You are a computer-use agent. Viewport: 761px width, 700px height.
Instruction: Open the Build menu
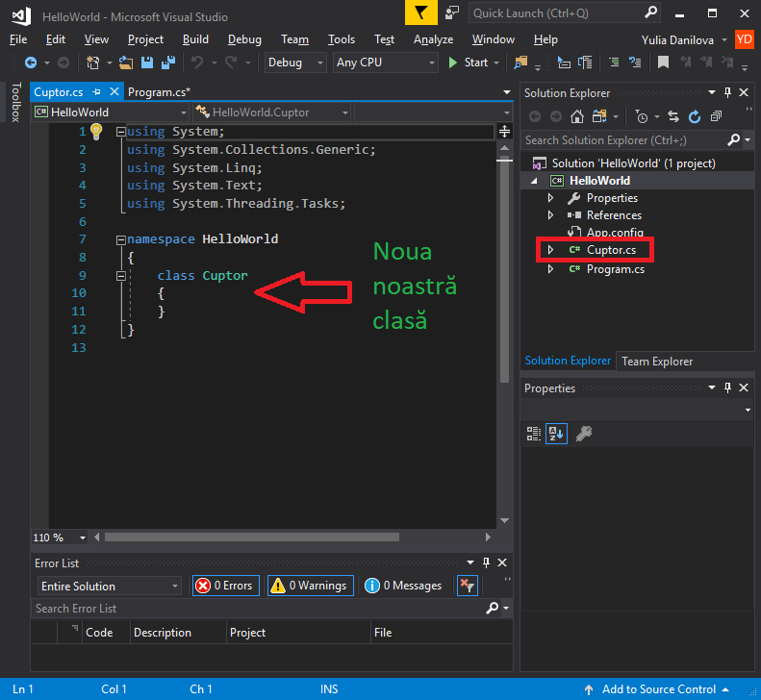[x=195, y=39]
